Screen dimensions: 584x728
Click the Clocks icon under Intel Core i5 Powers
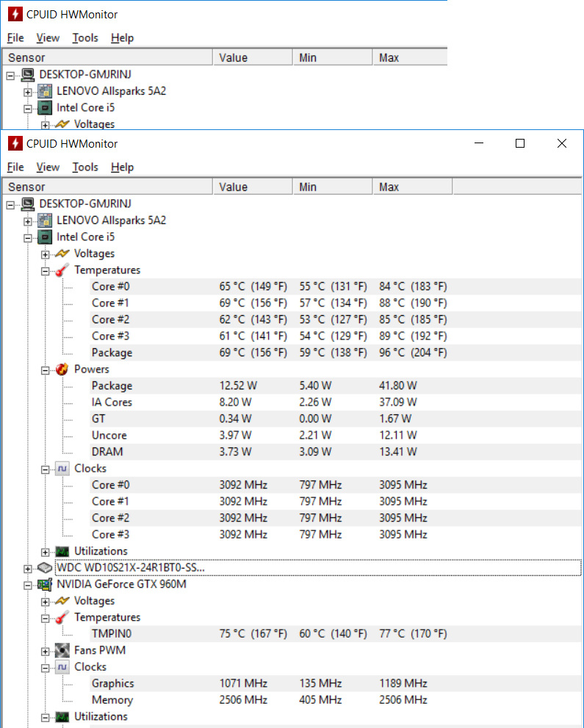(63, 469)
